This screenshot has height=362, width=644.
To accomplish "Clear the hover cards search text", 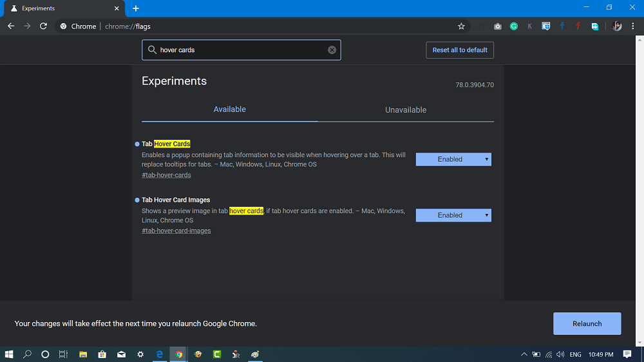I will 332,50.
